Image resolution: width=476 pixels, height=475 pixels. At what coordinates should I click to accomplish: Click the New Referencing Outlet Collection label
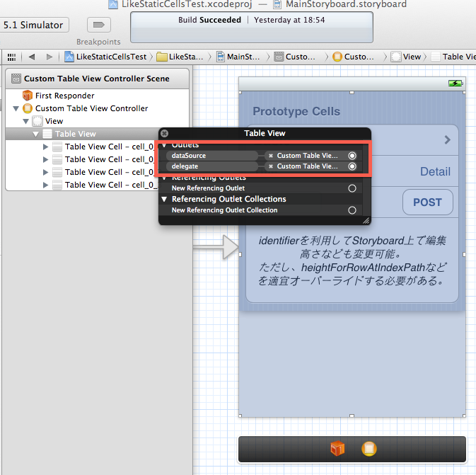click(224, 210)
